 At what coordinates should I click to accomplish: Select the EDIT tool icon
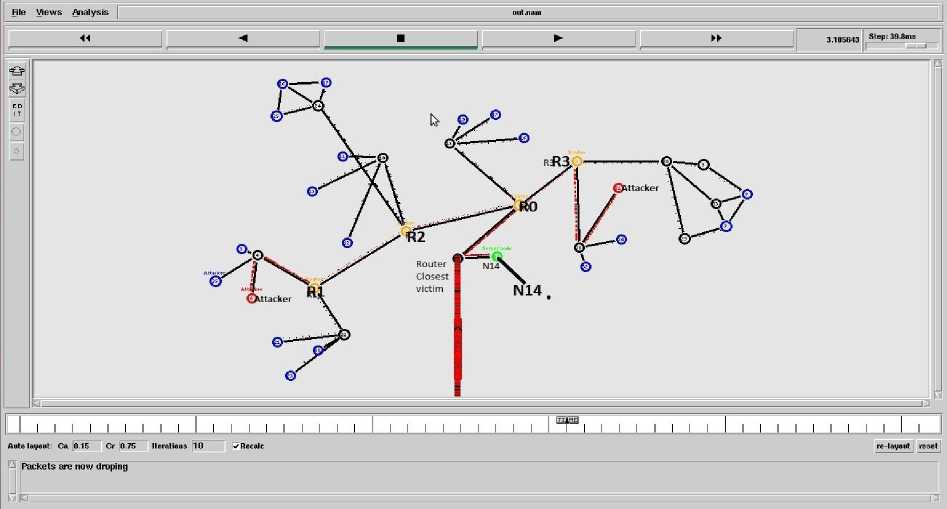17,110
